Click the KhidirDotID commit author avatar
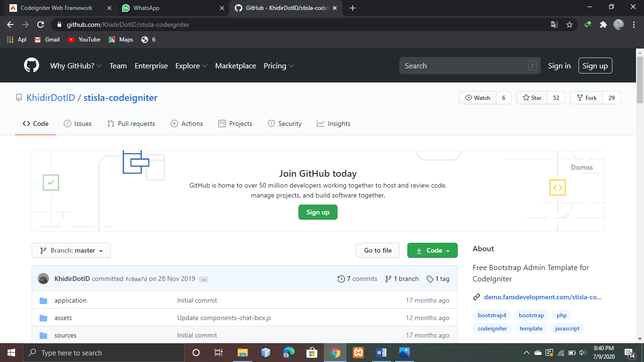 tap(43, 279)
